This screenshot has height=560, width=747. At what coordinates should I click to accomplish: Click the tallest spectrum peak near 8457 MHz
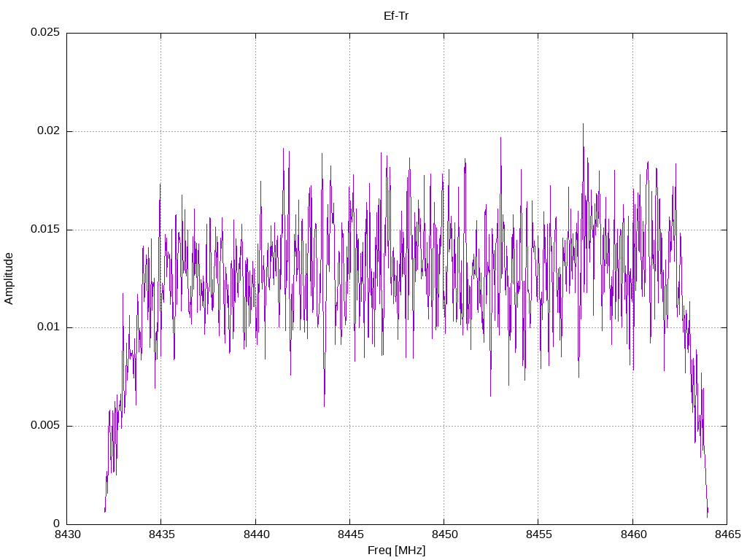pos(583,125)
